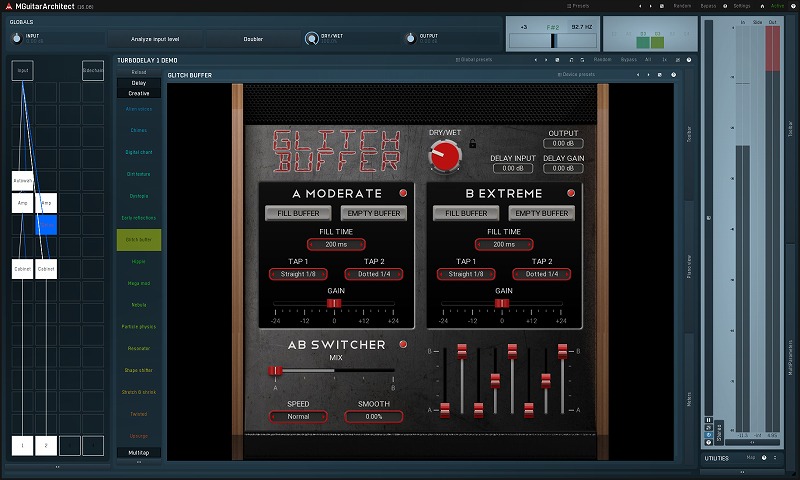The image size is (800, 480).
Task: Toggle the B Extreme red LED
Action: [571, 193]
